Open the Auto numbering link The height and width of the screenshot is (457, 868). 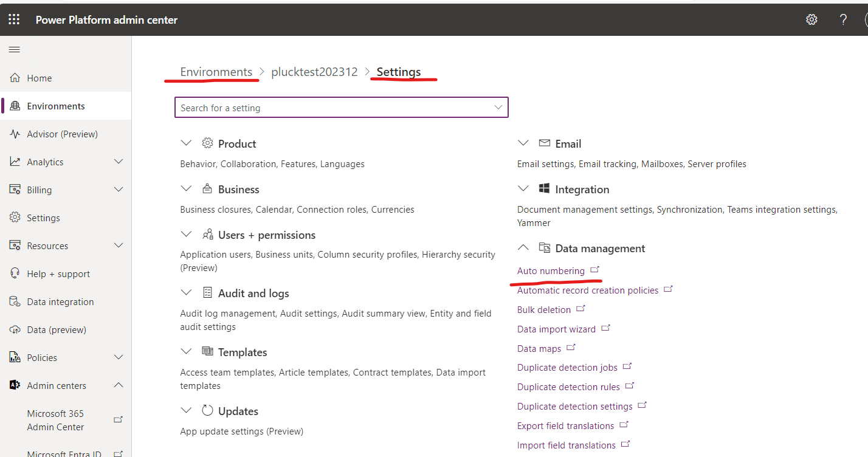[x=551, y=270]
